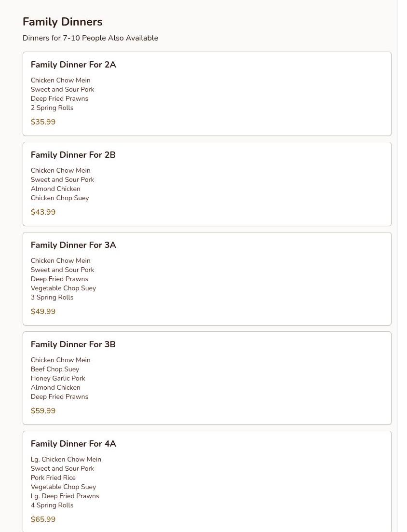Screen dimensions: 407x532
Task: Select the Family Dinner For 4A title
Action: pyautogui.click(x=73, y=444)
